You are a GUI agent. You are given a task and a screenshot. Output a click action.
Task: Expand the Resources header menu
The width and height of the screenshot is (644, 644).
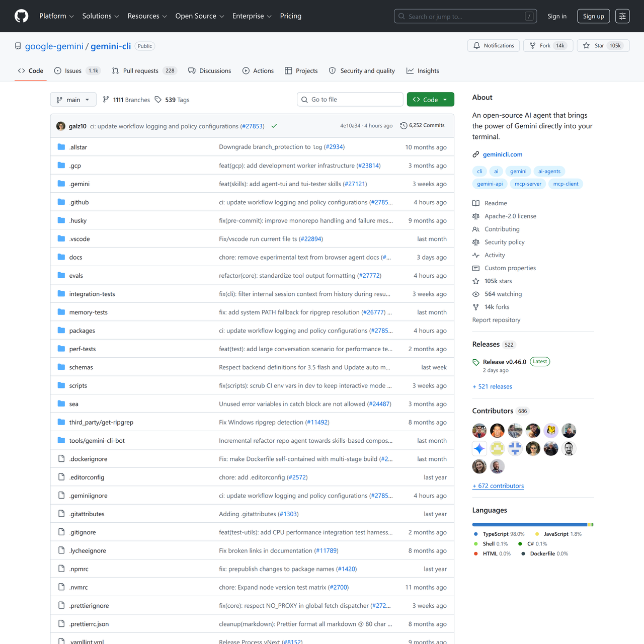(147, 16)
